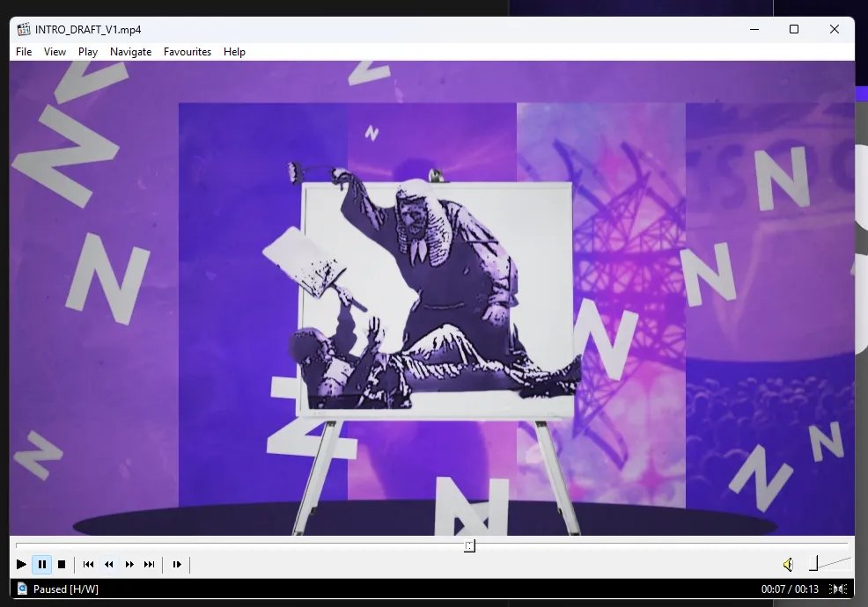Click the volume slider handle

point(813,563)
